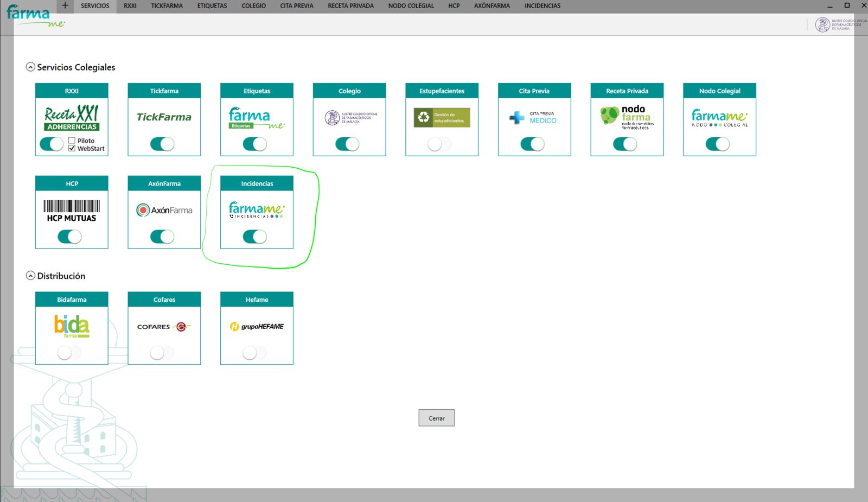Click the Colegio de Farmacéuticos logo tile
868x502 pixels.
351,117
